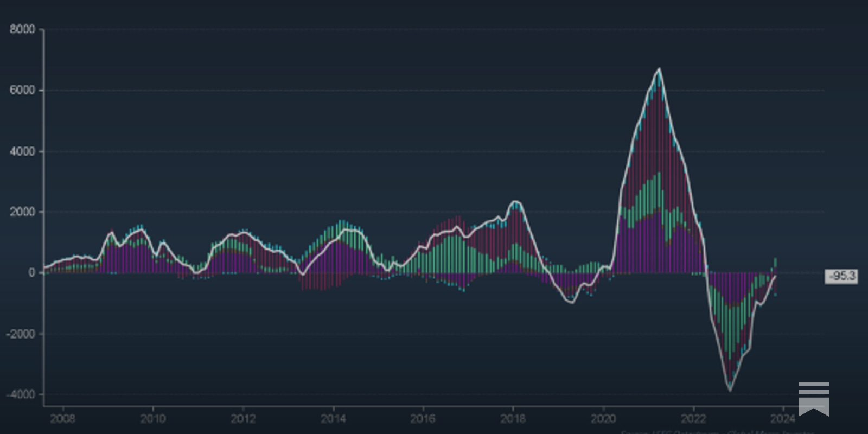The image size is (868, 434).
Task: Click the 2016 x-axis label
Action: tap(423, 419)
